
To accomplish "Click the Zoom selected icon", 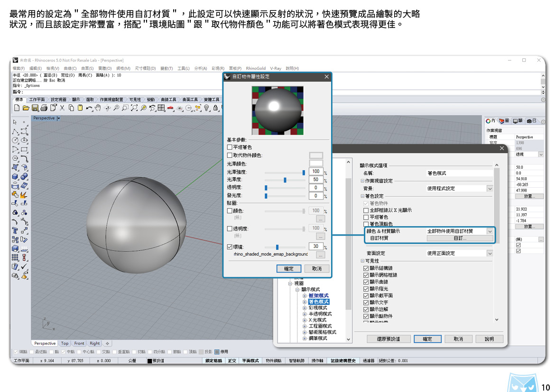I will [143, 108].
